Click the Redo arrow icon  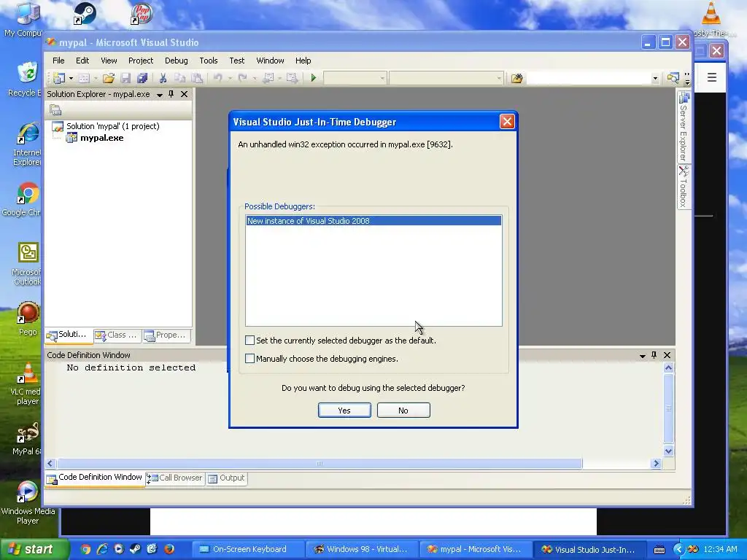[x=242, y=78]
